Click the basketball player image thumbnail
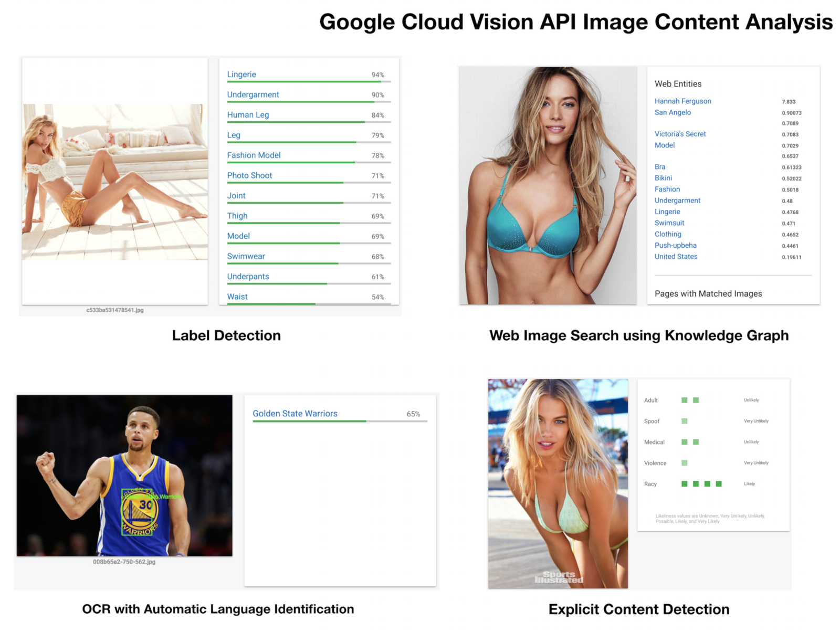The height and width of the screenshot is (632, 840). [x=124, y=476]
